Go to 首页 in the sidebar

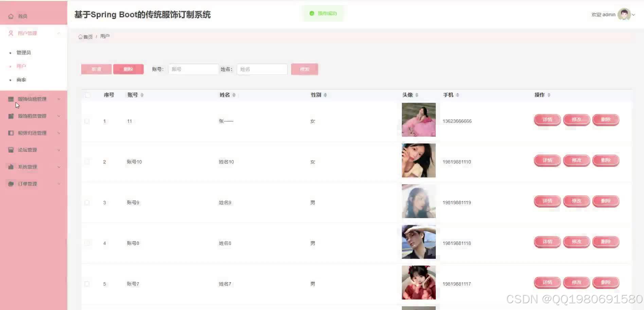22,16
